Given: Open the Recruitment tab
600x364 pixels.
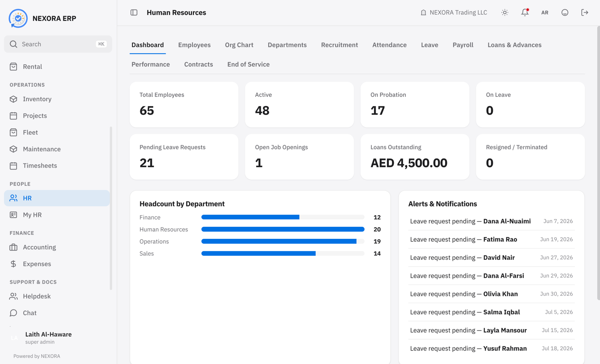Looking at the screenshot, I should click(339, 45).
